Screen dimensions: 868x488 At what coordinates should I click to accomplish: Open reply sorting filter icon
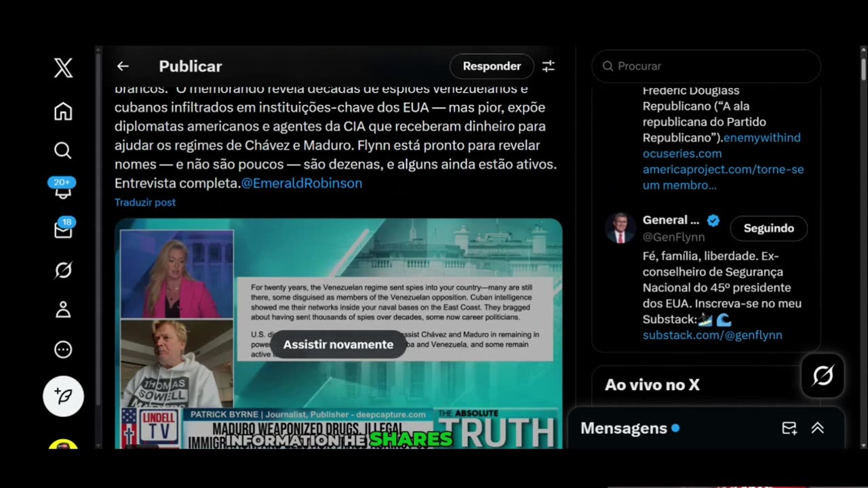click(x=548, y=66)
